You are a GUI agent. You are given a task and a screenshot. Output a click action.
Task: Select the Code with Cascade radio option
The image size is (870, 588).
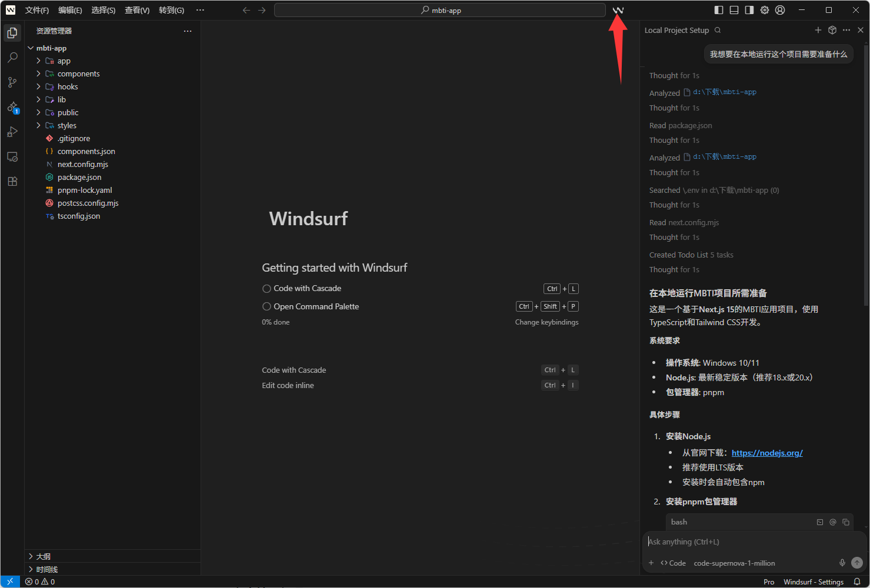point(266,289)
